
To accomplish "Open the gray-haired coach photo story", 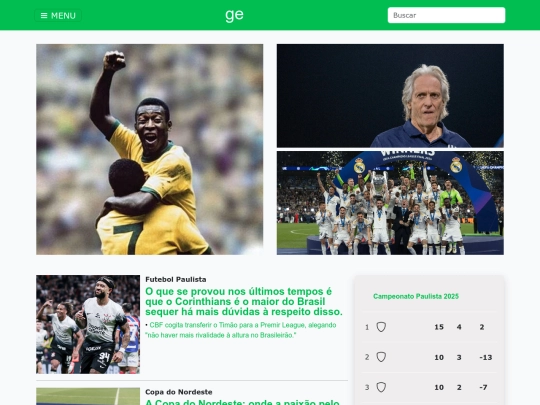I will (x=390, y=96).
